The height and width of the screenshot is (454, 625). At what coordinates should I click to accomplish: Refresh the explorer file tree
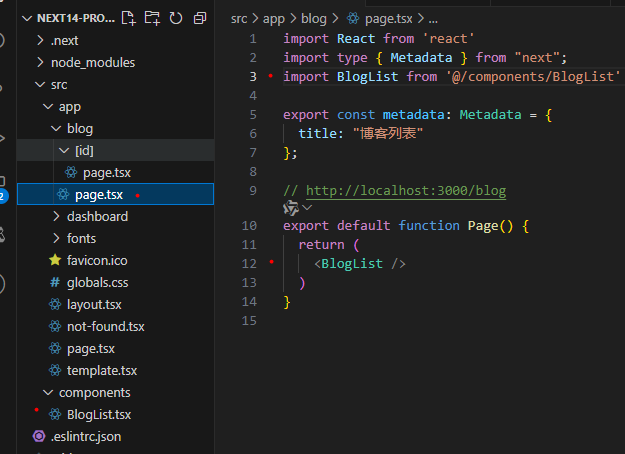pos(176,18)
